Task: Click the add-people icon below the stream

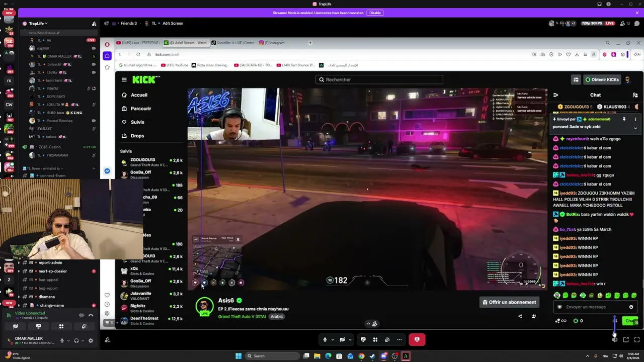Action: tap(107, 340)
